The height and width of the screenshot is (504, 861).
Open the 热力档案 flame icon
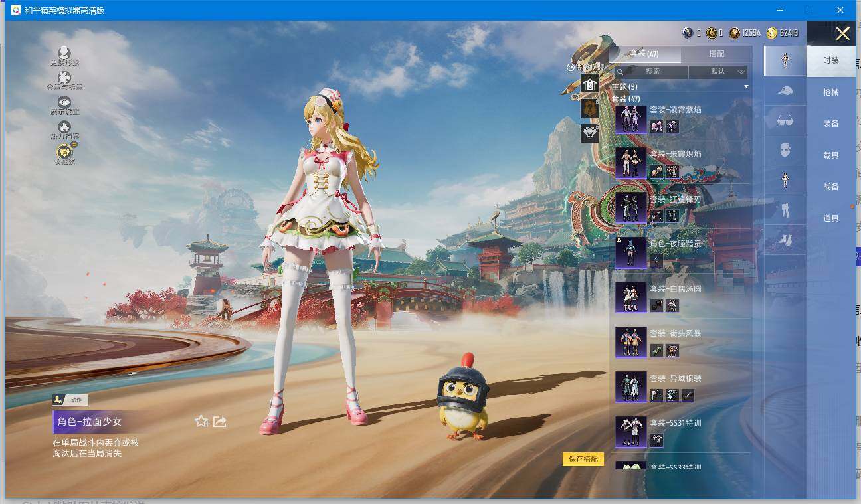pyautogui.click(x=64, y=127)
